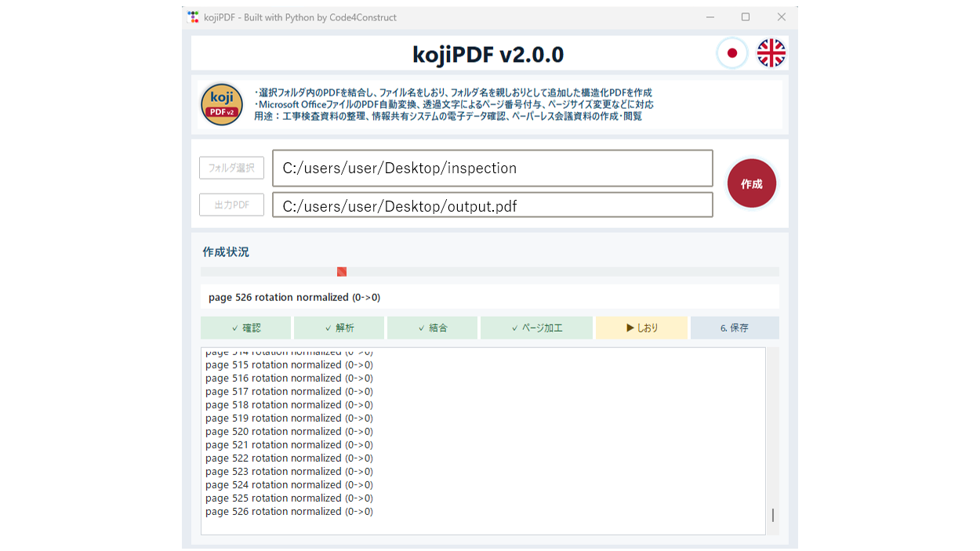Click the red 作成 create button
Screen dimensions: 980x551
tap(752, 183)
